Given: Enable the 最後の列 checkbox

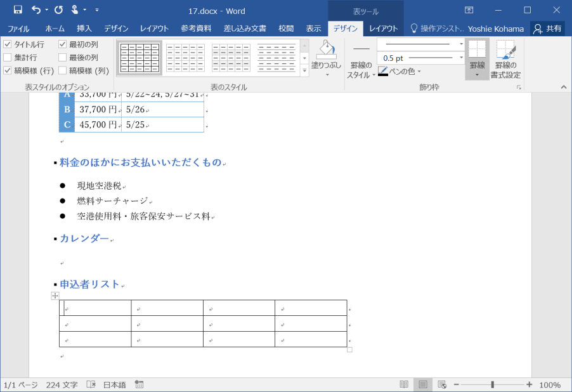Looking at the screenshot, I should pyautogui.click(x=62, y=58).
